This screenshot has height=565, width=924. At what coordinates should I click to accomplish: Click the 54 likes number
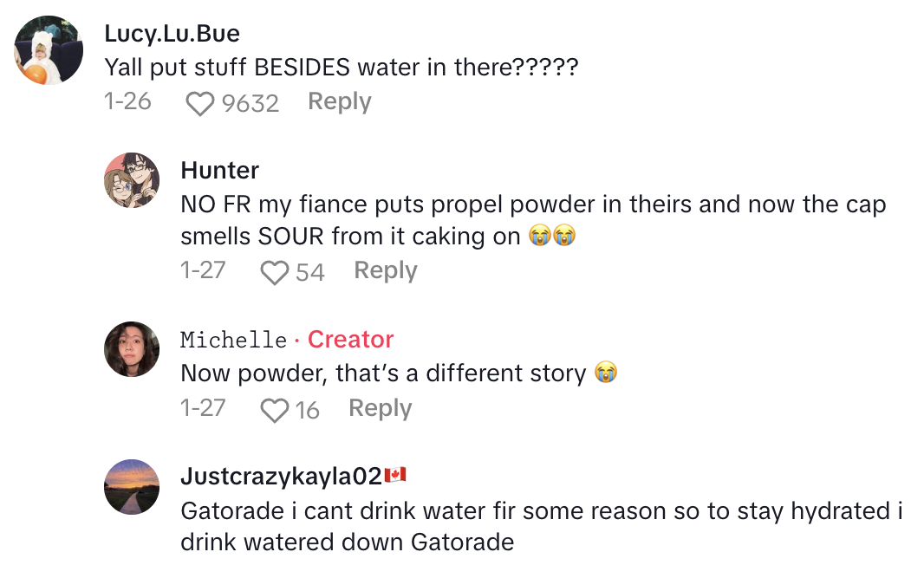(x=310, y=272)
